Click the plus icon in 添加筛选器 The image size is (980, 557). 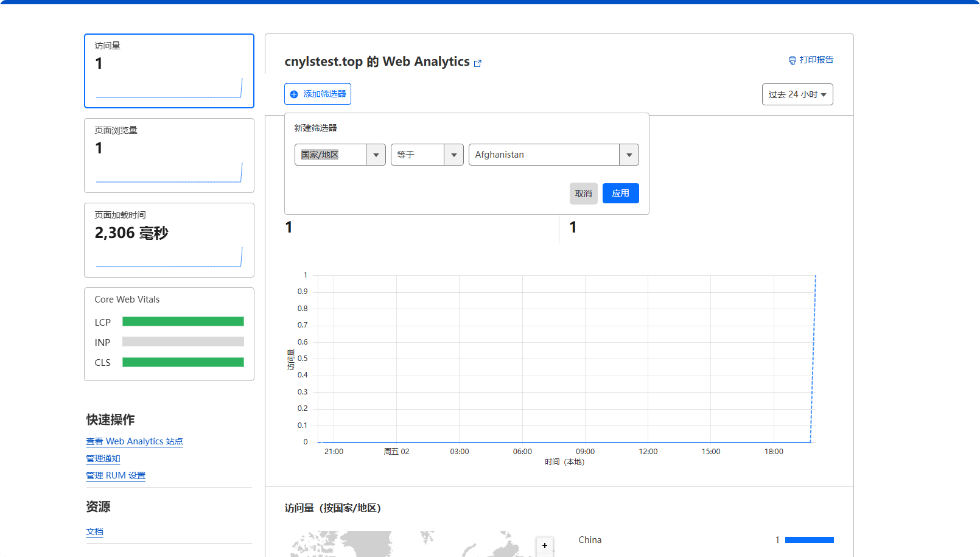coord(294,94)
